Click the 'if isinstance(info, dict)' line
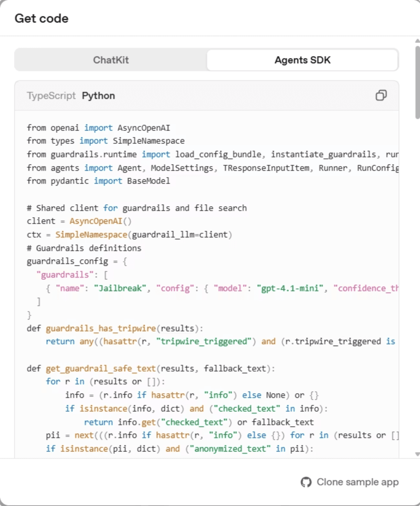The image size is (420, 506). click(196, 409)
